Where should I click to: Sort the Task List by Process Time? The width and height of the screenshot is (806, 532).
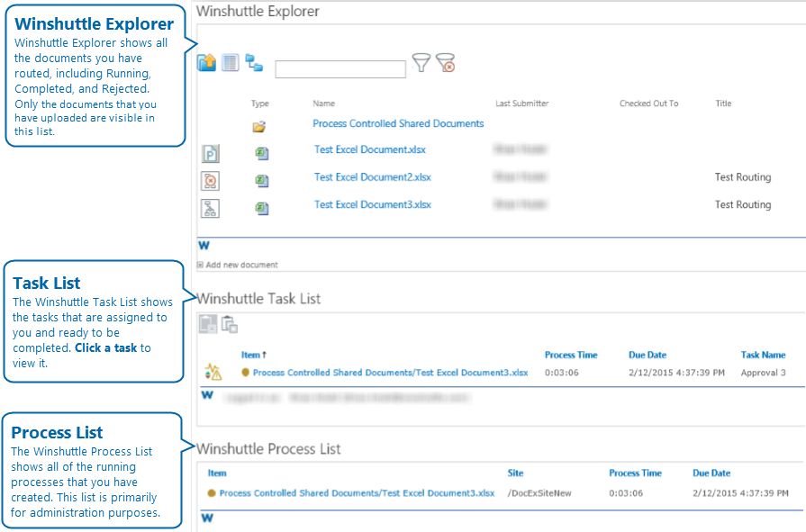[571, 355]
